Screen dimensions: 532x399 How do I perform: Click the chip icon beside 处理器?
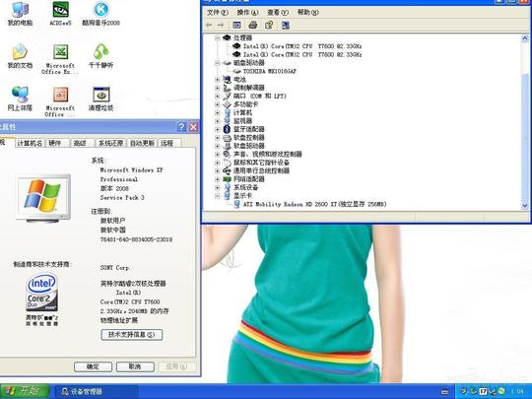[x=227, y=37]
